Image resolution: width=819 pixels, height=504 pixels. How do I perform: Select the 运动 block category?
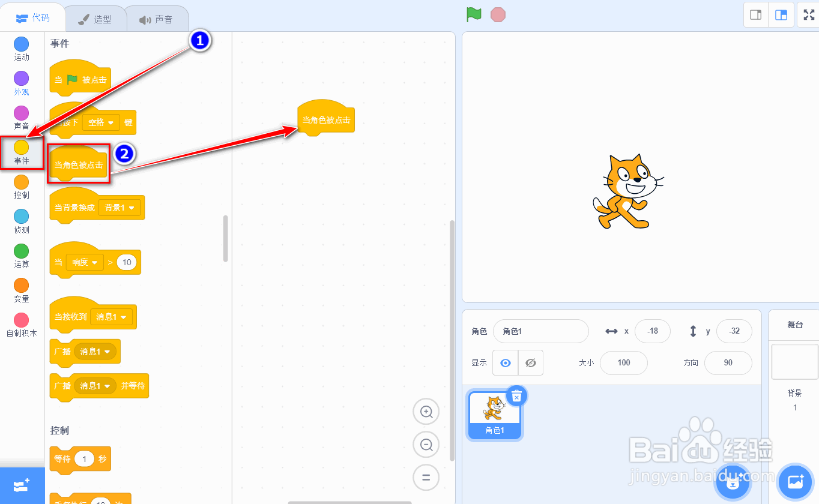click(x=22, y=49)
